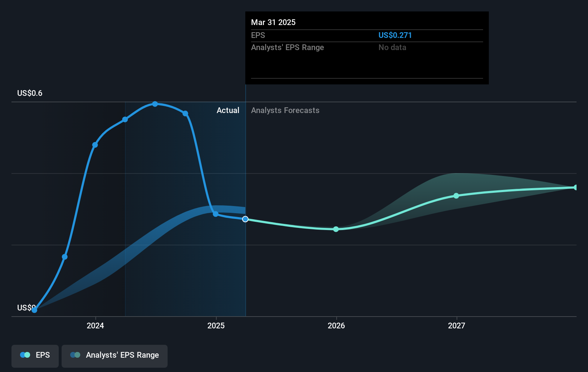Click the US$0.271 tooltip value
The height and width of the screenshot is (372, 588).
tap(395, 35)
